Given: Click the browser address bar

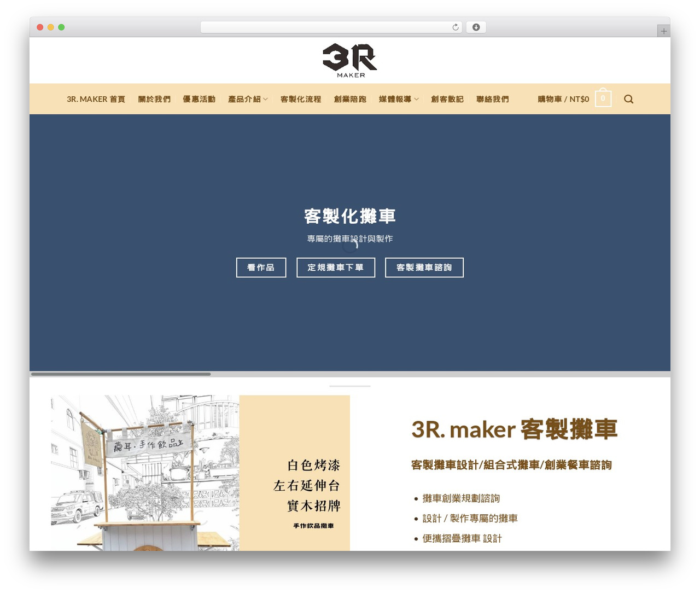Looking at the screenshot, I should tap(331, 27).
